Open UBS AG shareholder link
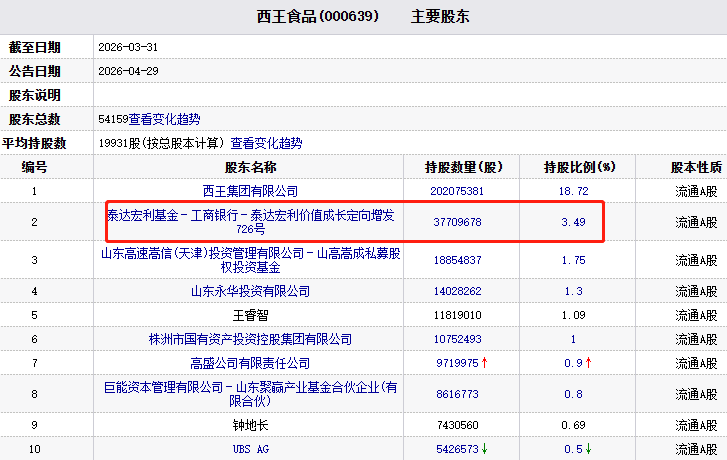This screenshot has height=460, width=727. pos(250,449)
